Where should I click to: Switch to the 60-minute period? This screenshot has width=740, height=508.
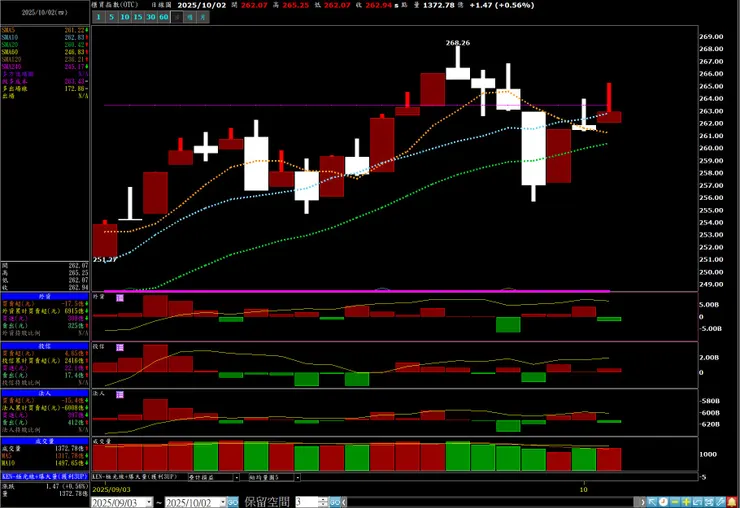click(163, 17)
